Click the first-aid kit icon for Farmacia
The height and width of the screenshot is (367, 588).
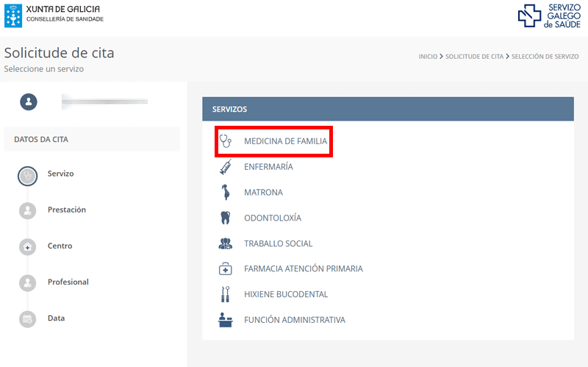226,268
